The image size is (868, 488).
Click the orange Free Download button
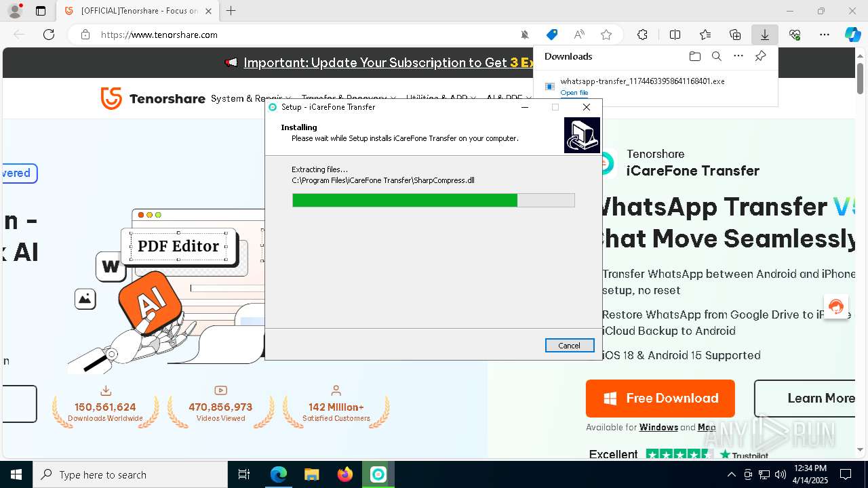click(660, 399)
